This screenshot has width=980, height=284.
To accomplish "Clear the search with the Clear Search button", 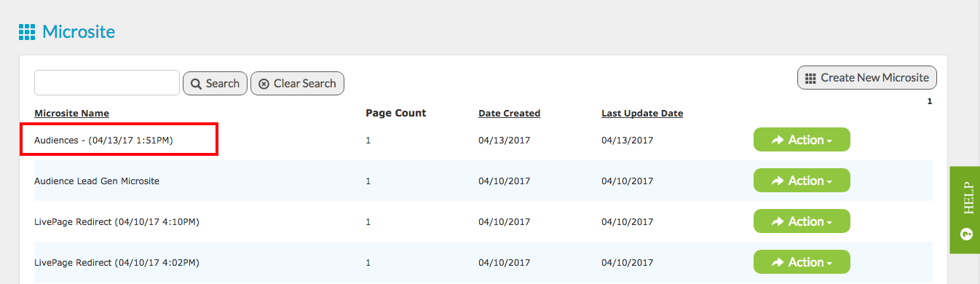I will (297, 84).
